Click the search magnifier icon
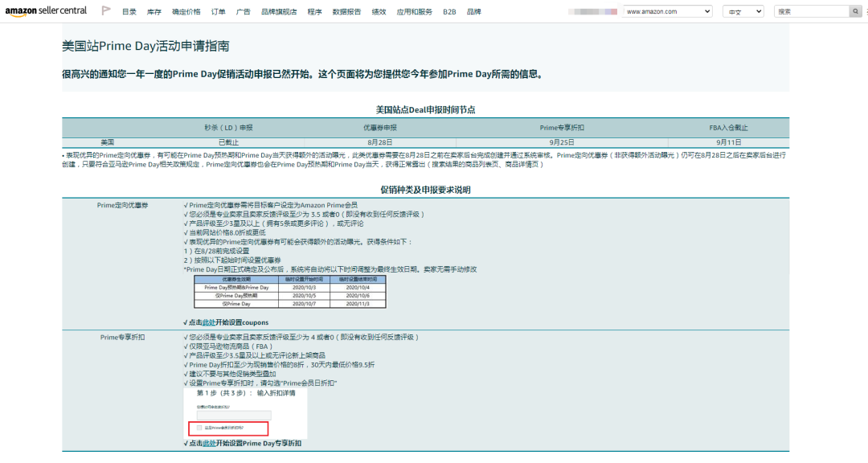 pos(854,11)
